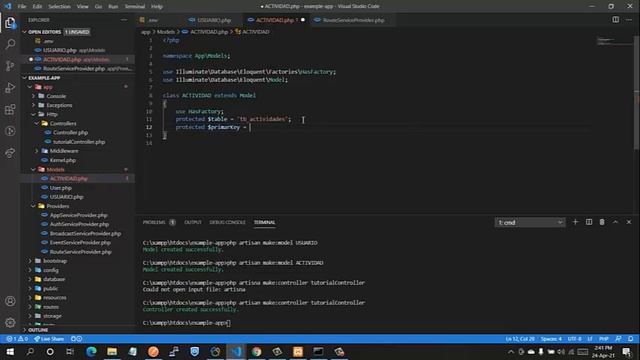Open Source Control view
640x360 pixels.
pos(10,66)
